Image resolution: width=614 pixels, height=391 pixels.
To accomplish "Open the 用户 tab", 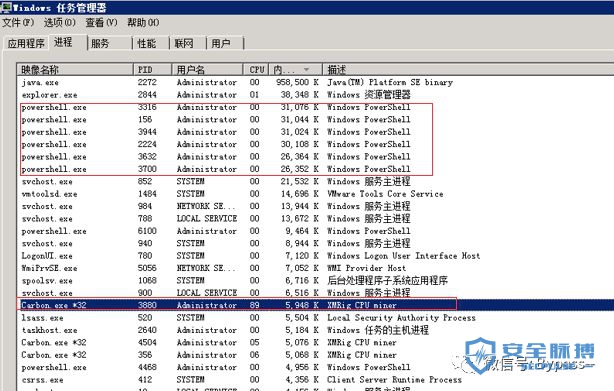I will pos(225,43).
